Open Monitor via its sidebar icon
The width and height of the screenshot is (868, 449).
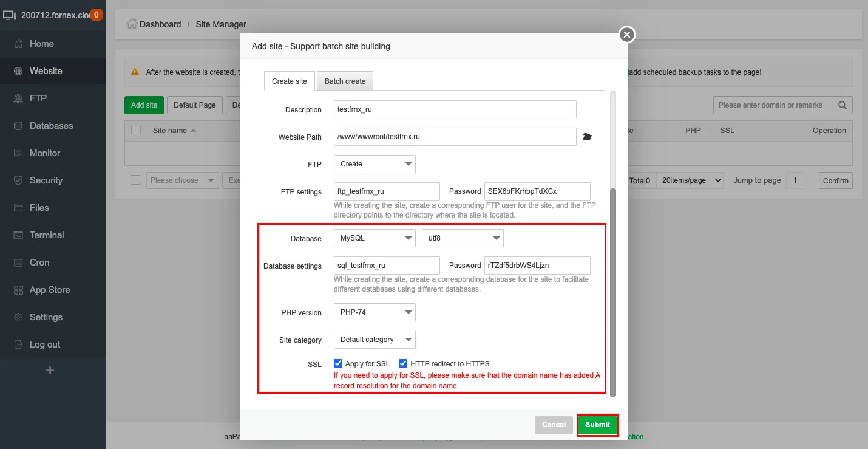[18, 153]
